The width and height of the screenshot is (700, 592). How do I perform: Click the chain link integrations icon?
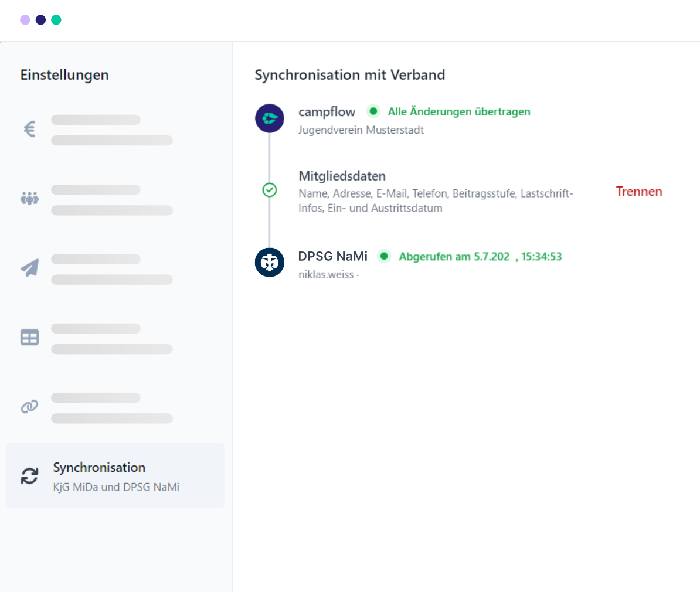click(29, 406)
